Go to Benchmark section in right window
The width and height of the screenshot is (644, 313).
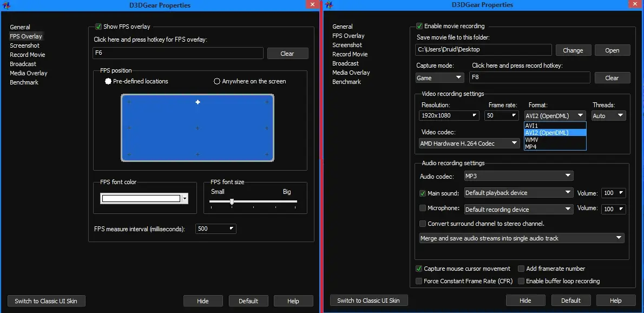tap(347, 82)
